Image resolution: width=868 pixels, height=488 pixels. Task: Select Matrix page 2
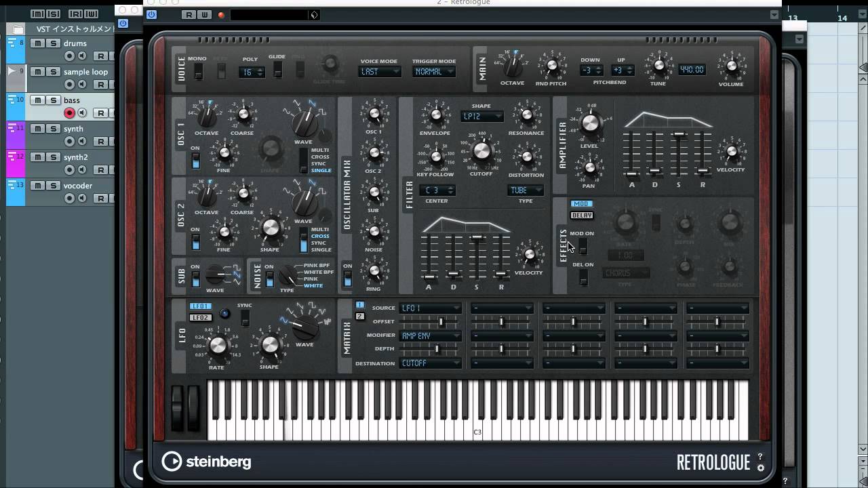[360, 317]
